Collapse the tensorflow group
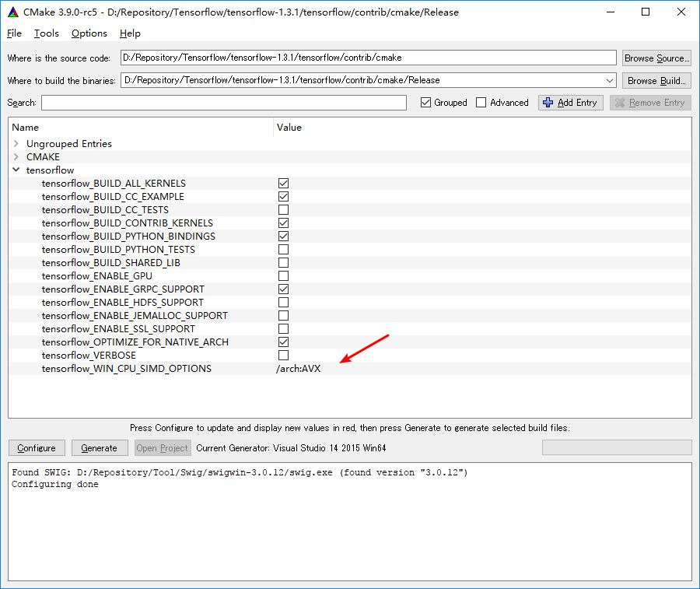 click(x=16, y=170)
